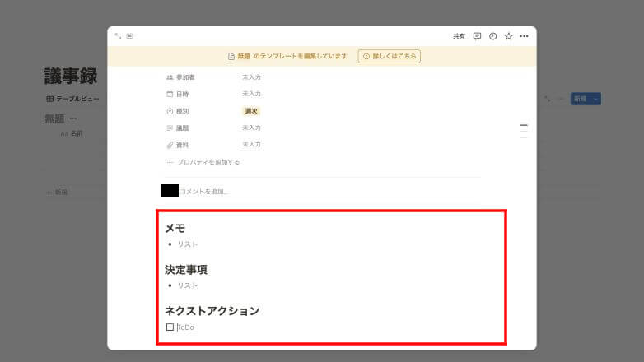Fill in the 議題 empty value
This screenshot has height=362, width=644.
coord(251,128)
